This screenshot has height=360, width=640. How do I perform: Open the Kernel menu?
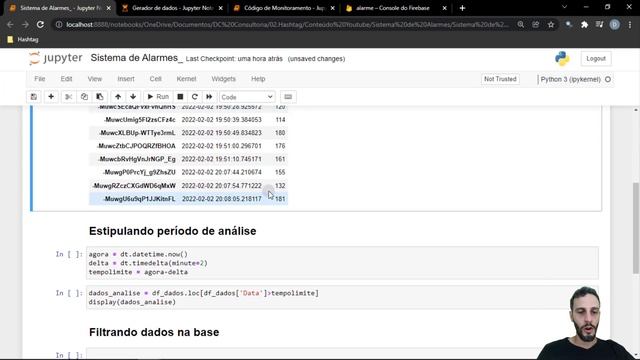pyautogui.click(x=186, y=79)
